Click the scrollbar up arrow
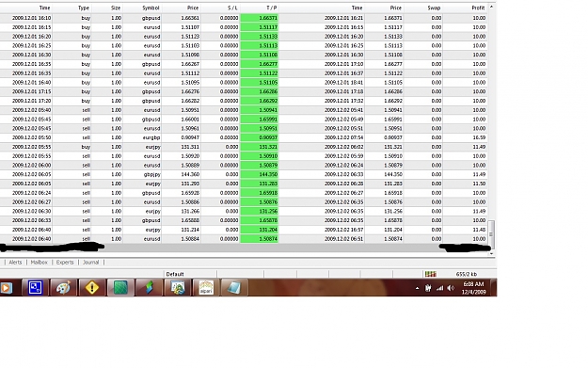This screenshot has width=588, height=368. [x=491, y=7]
